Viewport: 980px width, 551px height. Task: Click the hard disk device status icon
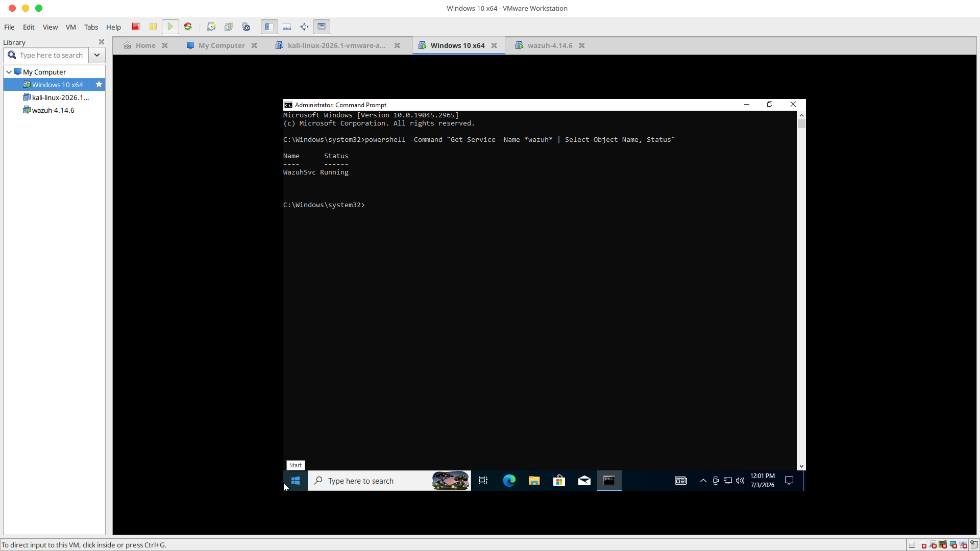912,545
